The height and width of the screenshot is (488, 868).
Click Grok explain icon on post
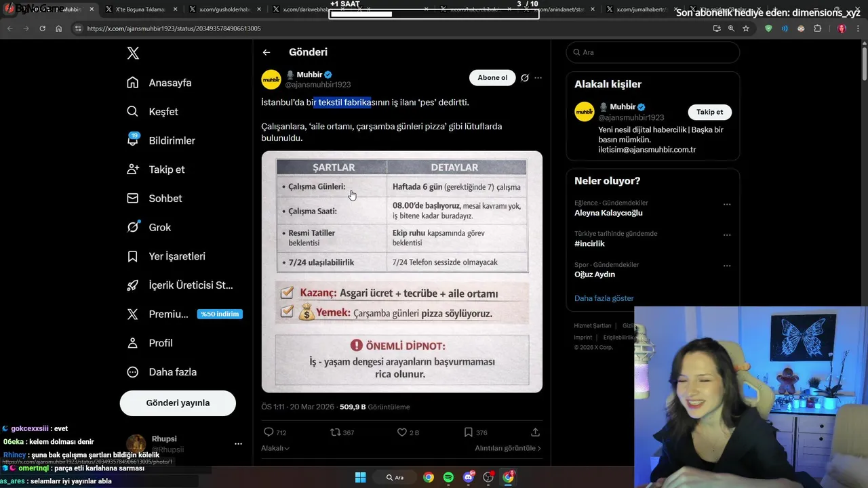click(x=524, y=78)
